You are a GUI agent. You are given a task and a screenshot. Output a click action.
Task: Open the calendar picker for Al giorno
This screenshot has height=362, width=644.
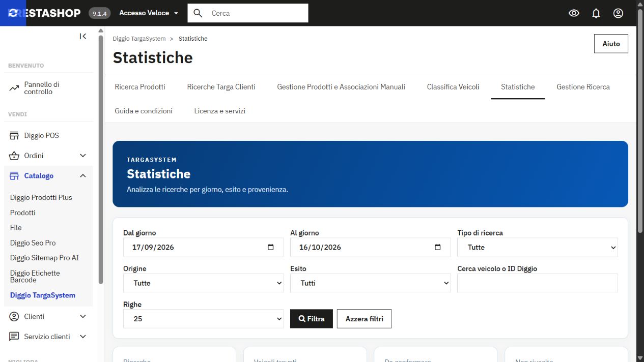click(438, 248)
